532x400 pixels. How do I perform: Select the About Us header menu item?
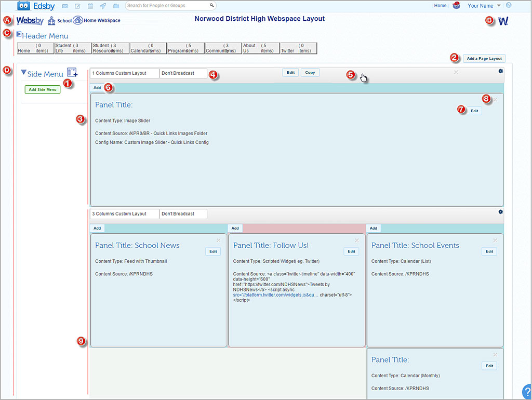(x=261, y=48)
